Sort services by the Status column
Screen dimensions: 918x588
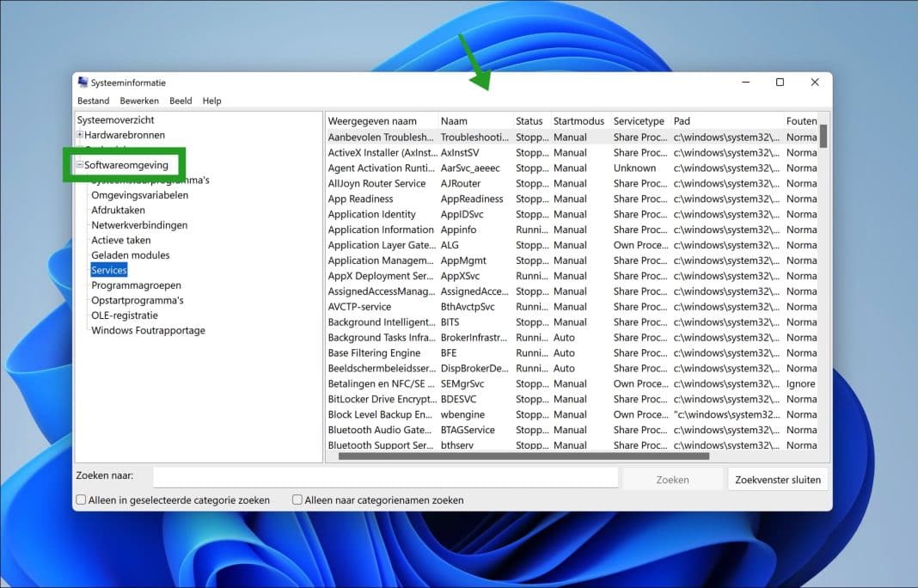[x=530, y=120]
